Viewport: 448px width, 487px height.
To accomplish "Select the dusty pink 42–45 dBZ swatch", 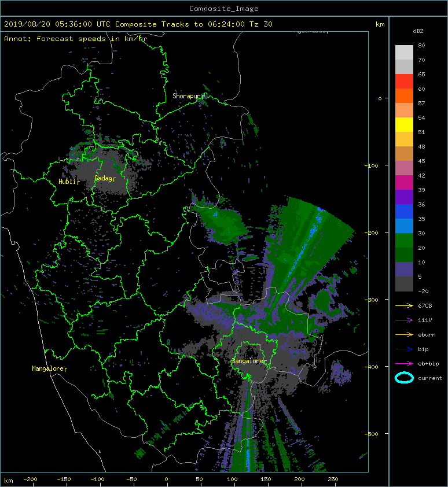I will [404, 168].
